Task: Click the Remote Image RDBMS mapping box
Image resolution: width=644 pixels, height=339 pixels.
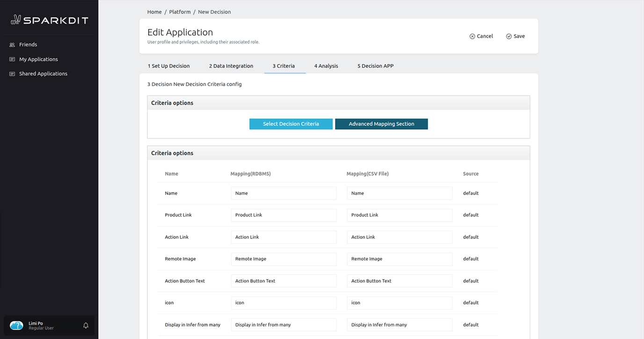Action: [283, 259]
